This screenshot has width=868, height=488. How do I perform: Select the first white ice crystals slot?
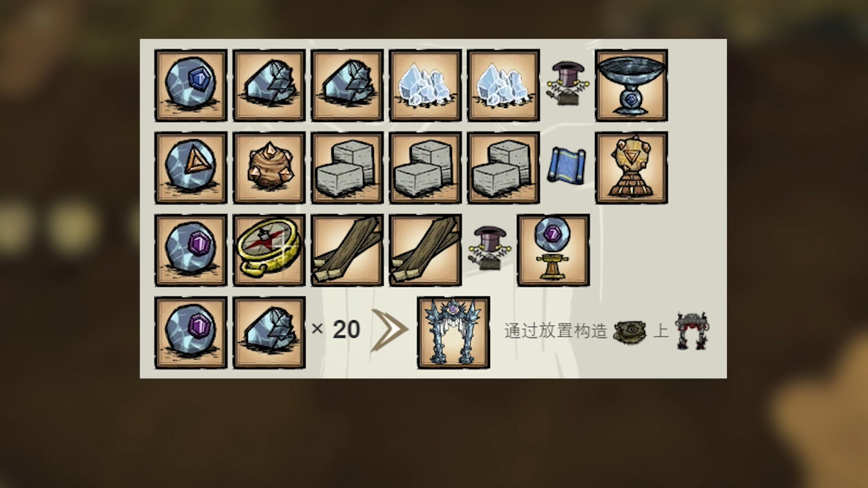coord(425,85)
